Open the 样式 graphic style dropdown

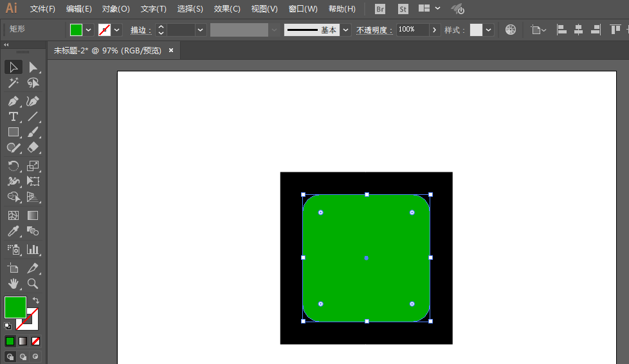tap(488, 30)
